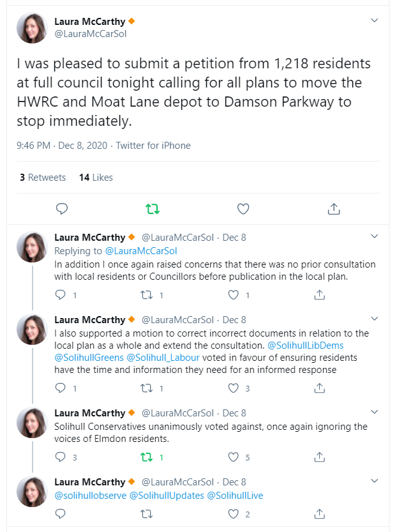Retweet the last tweet tagging @SolihullLive
Screen dimensions: 401x532
tap(147, 514)
